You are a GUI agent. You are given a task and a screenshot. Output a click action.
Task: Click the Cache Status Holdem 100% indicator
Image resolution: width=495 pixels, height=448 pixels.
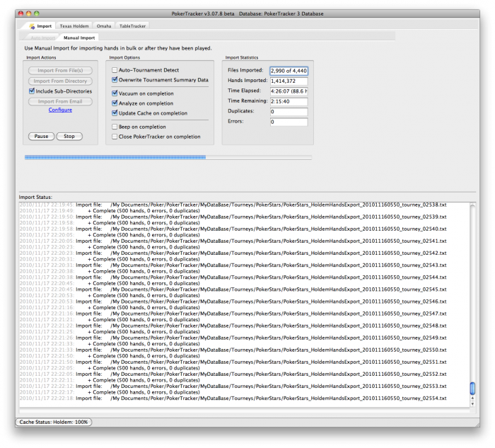[x=54, y=422]
